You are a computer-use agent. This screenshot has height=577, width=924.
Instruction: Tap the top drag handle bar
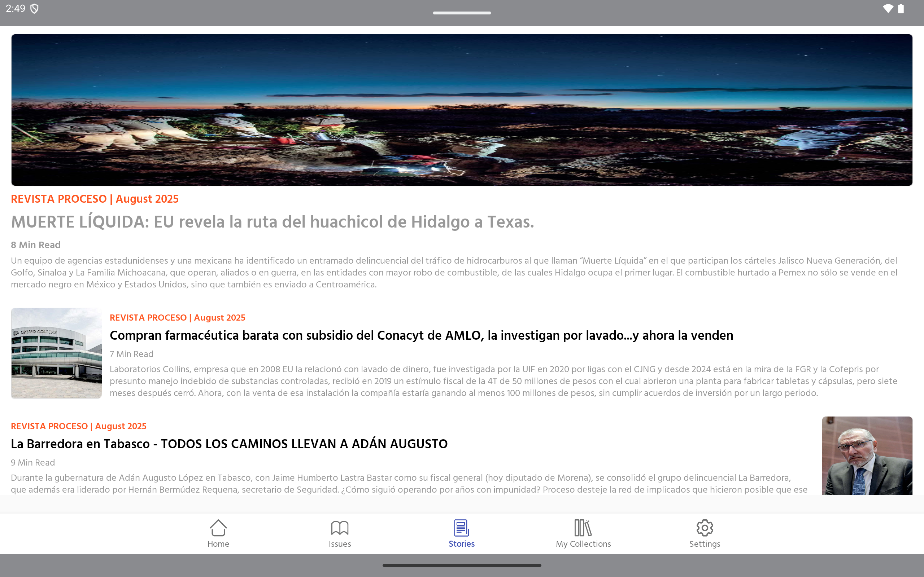tap(462, 13)
